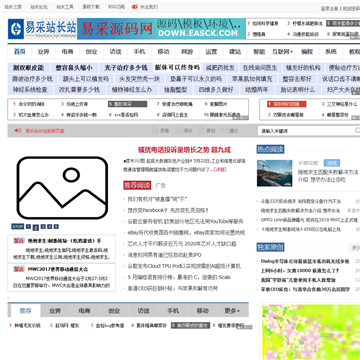Open 智能 in the main navigation bar
Screen dimensions: 360x360
point(259,52)
